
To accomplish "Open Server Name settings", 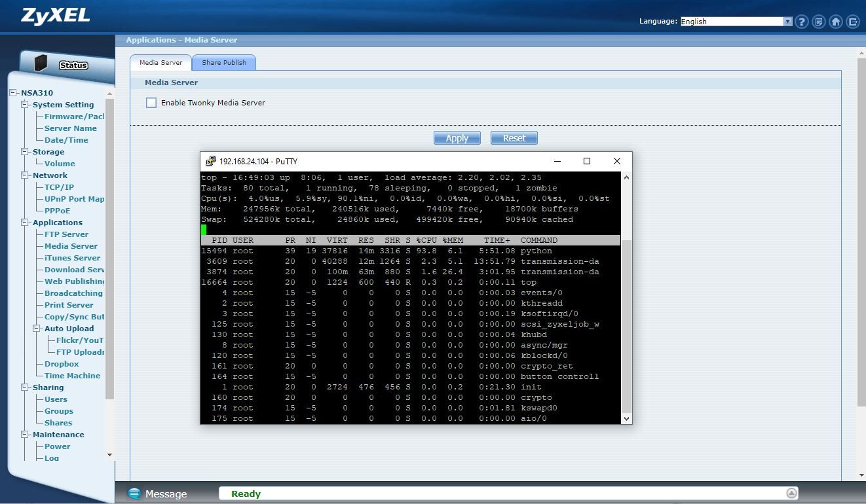I will click(x=70, y=128).
